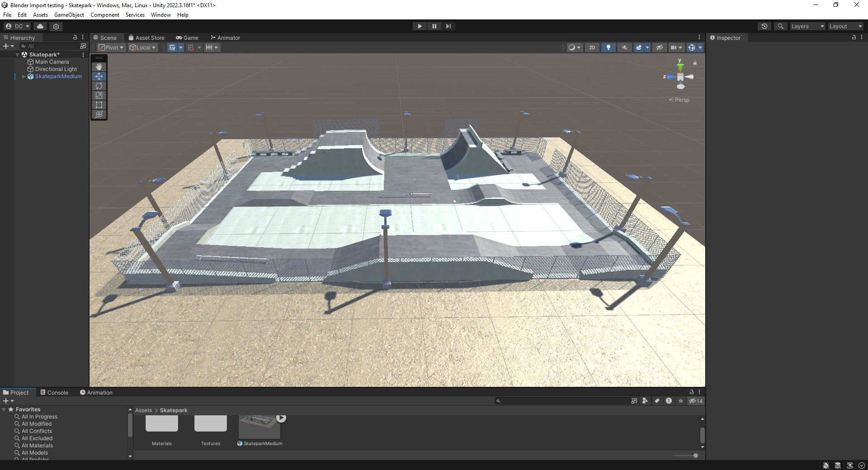
Task: Open Skatepark scene row options menu
Action: pyautogui.click(x=83, y=55)
